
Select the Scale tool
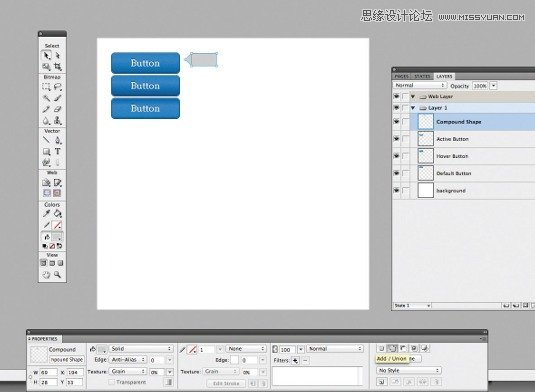(x=46, y=67)
